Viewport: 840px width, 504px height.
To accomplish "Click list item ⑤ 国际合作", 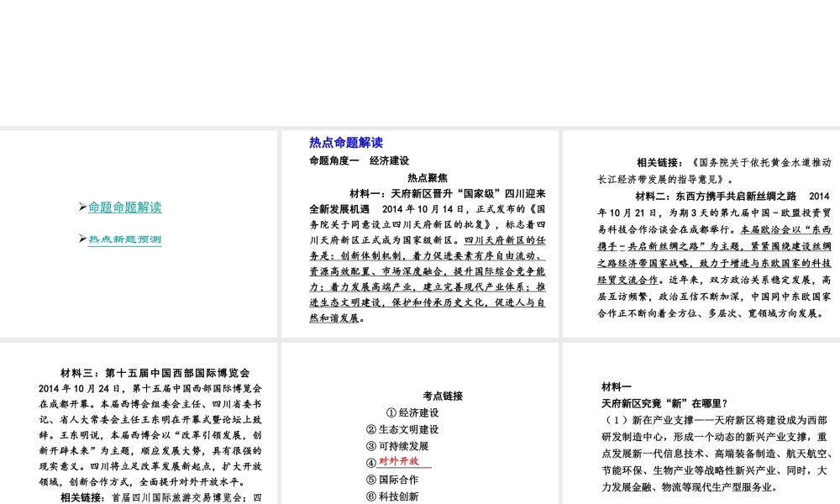I will 392,480.
